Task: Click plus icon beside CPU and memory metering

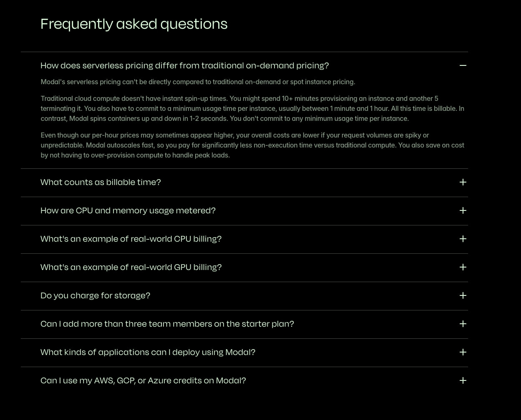Action: [463, 210]
